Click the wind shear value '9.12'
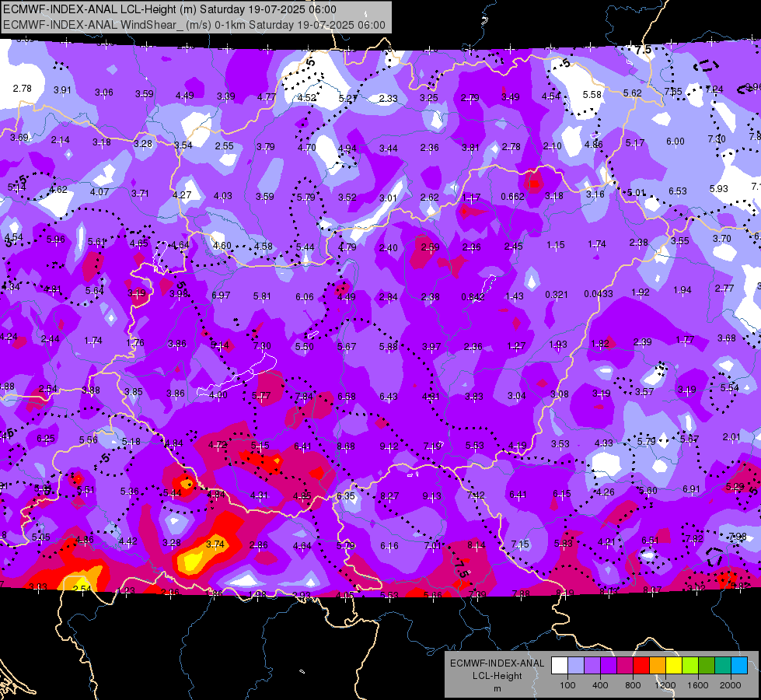Screen dimensions: 761x700 [x=389, y=446]
